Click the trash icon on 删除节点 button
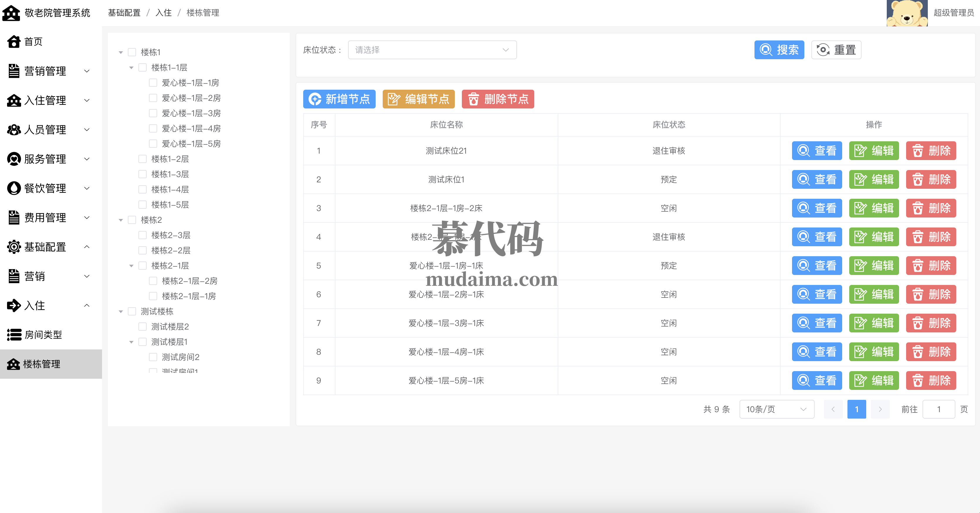 pos(473,99)
